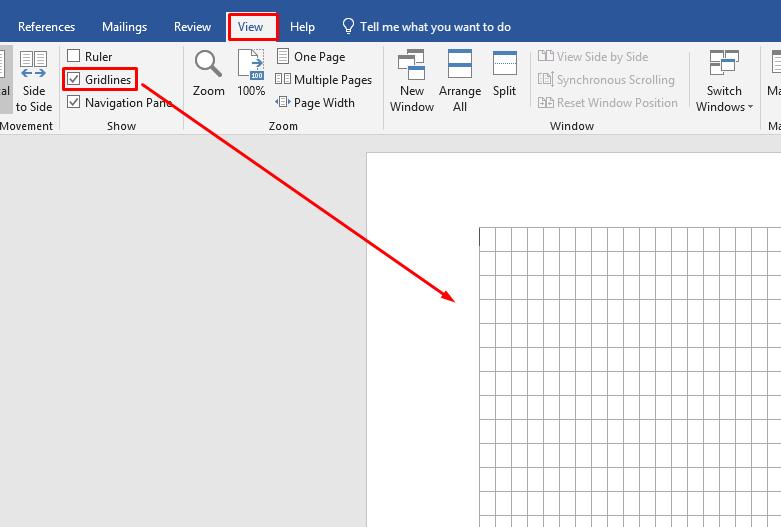Screen dimensions: 781x527
Task: Enable Side to Side page movement
Action: click(33, 82)
